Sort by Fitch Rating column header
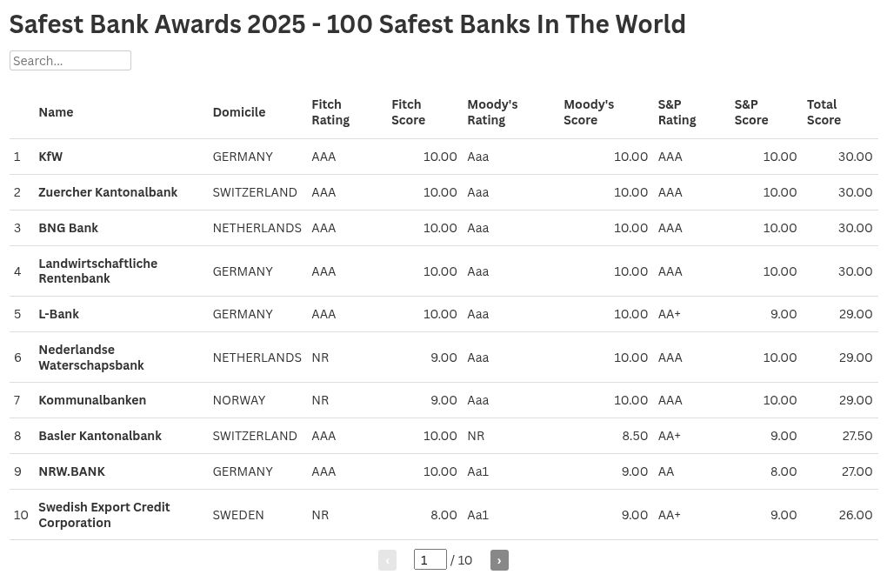 (x=330, y=112)
